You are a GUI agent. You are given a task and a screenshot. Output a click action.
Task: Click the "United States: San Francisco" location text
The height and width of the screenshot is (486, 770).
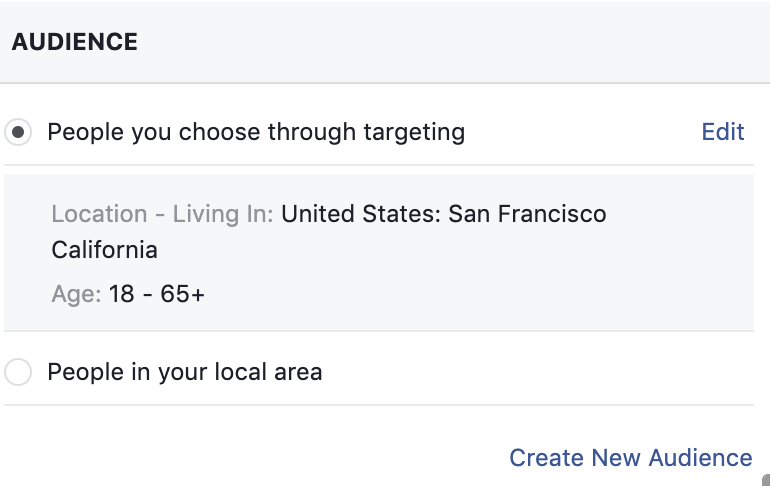pos(443,214)
